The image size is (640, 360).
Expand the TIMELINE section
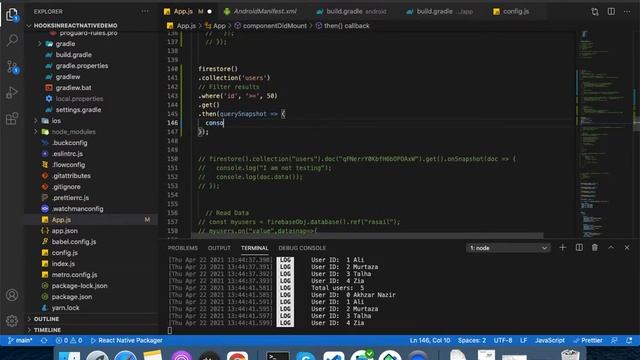coord(47,330)
